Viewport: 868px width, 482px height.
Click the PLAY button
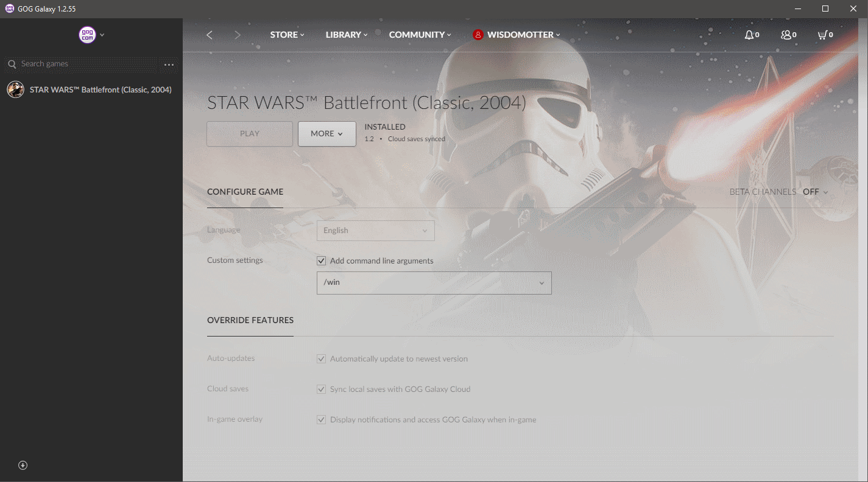point(250,134)
